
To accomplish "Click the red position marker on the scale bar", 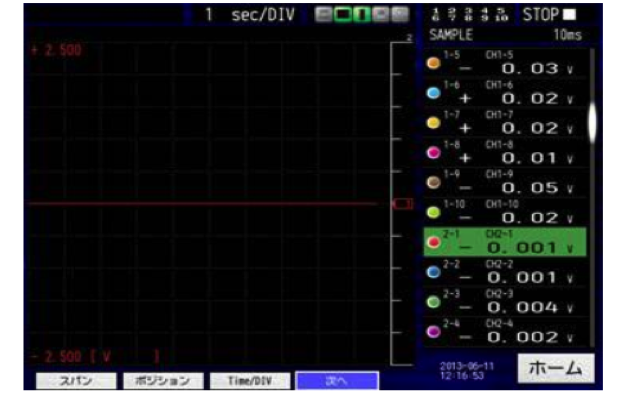I will click(402, 204).
